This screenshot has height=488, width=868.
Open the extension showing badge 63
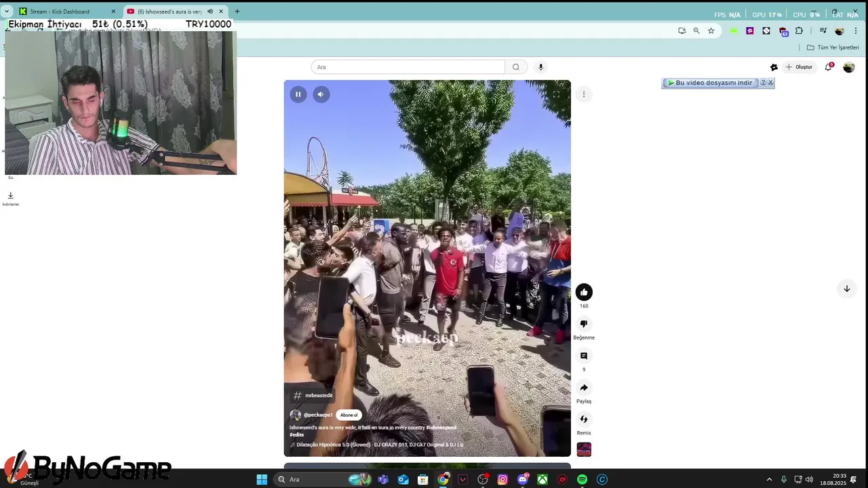[783, 31]
